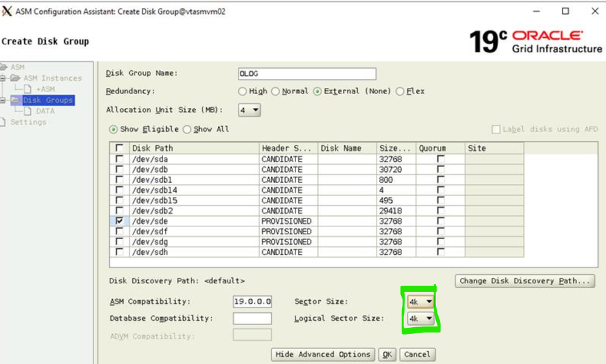Click the Database Compatibility field

click(252, 318)
